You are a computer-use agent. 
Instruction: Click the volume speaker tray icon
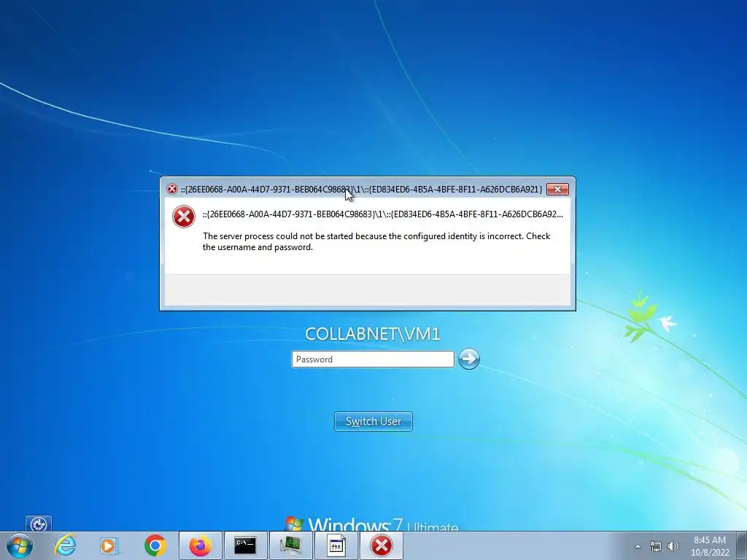(x=673, y=546)
